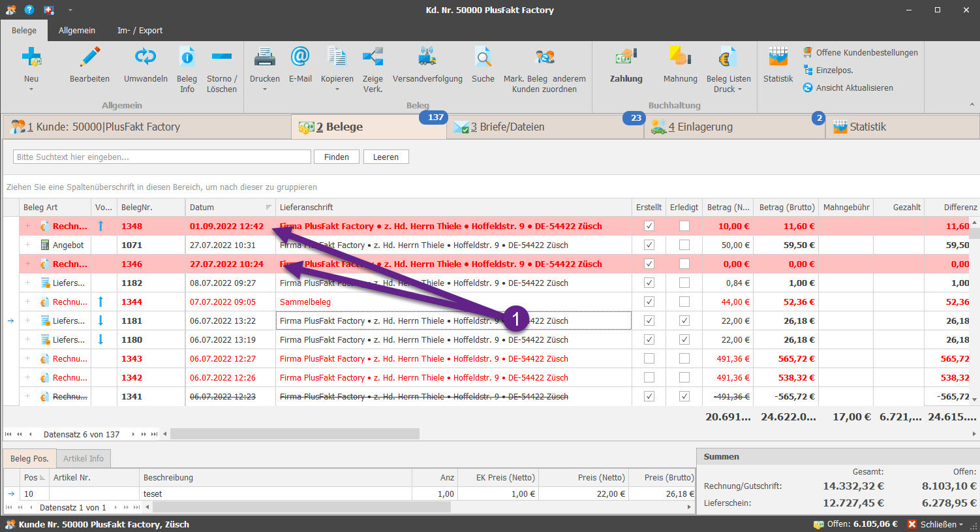The height and width of the screenshot is (532, 980).
Task: Toggle Erledigt checkbox for Beleg 1341
Action: click(x=684, y=396)
